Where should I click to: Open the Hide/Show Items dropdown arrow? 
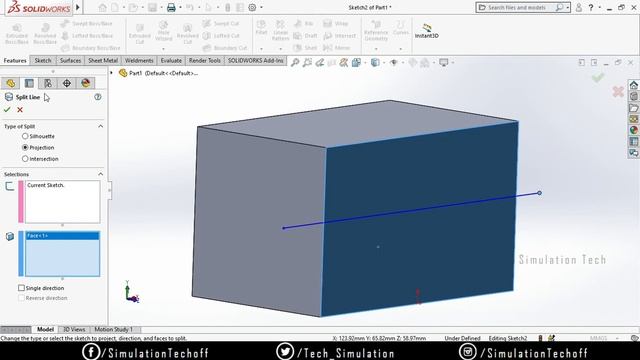point(402,62)
